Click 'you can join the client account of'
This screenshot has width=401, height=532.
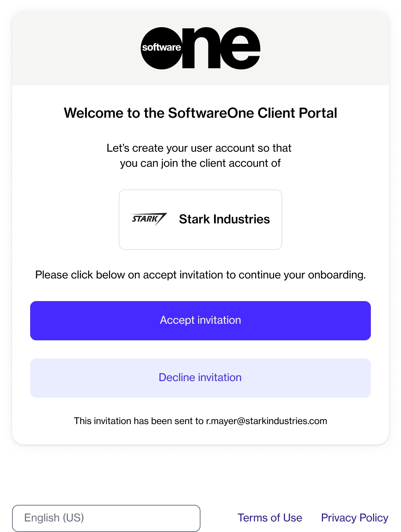point(200,163)
